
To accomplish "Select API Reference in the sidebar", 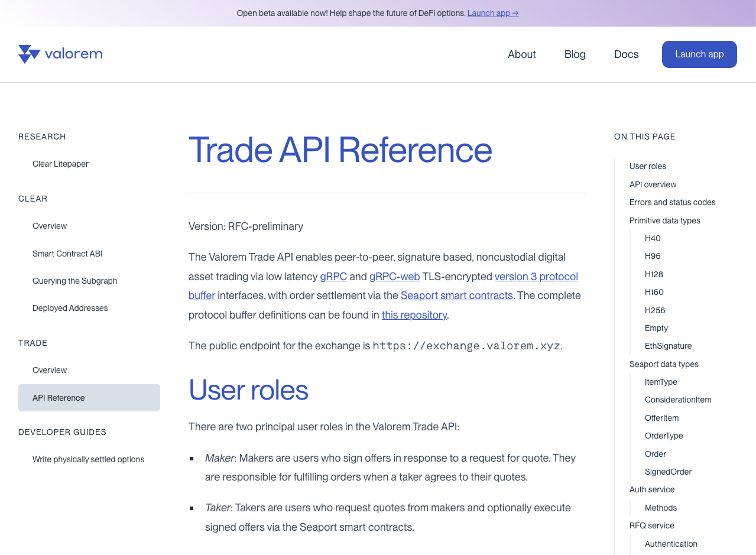I will tap(89, 398).
